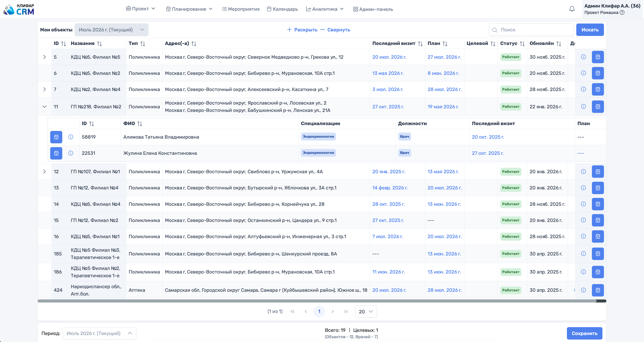Click Свернуть to collapse all rows
This screenshot has height=342, width=644.
(x=335, y=30)
